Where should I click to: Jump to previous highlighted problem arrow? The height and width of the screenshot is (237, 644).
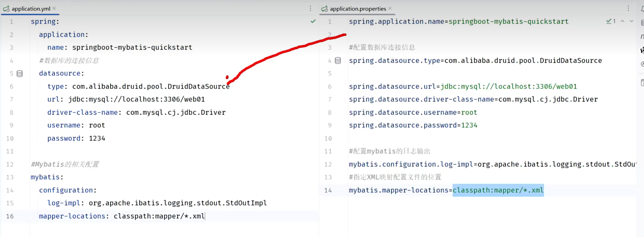point(622,22)
